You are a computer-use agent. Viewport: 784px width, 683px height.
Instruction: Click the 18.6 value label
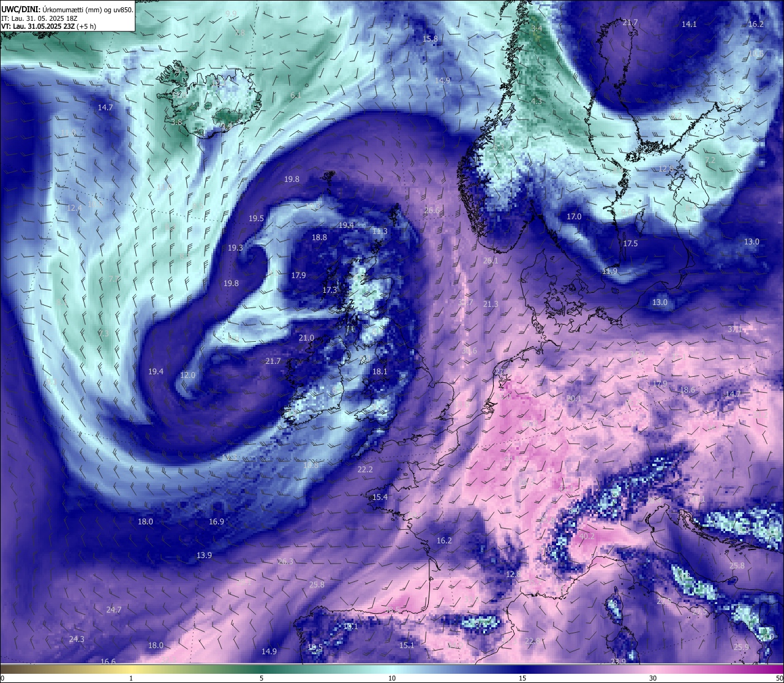click(687, 390)
